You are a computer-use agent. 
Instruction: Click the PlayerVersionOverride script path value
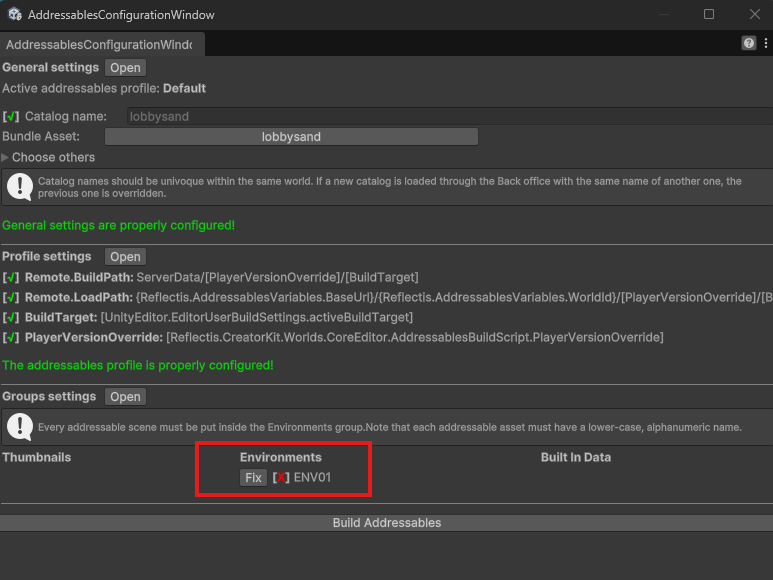[x=415, y=338]
